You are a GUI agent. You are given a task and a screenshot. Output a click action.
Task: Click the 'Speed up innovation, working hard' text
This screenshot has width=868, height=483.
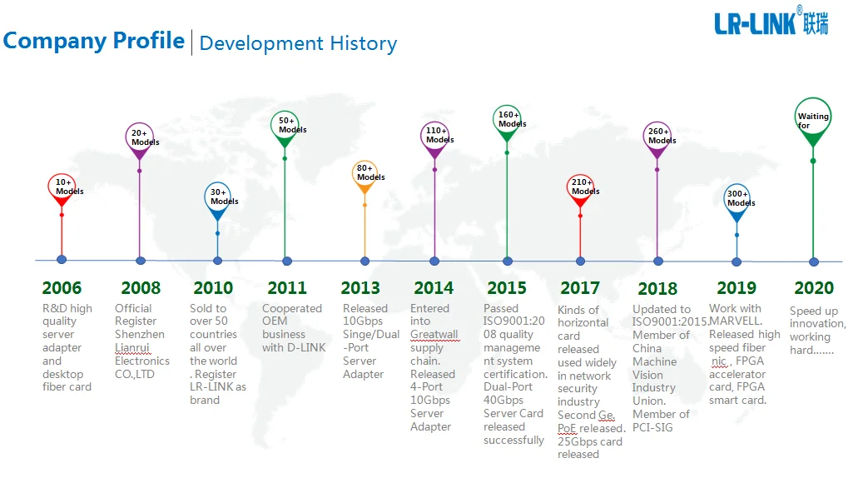coord(817,330)
